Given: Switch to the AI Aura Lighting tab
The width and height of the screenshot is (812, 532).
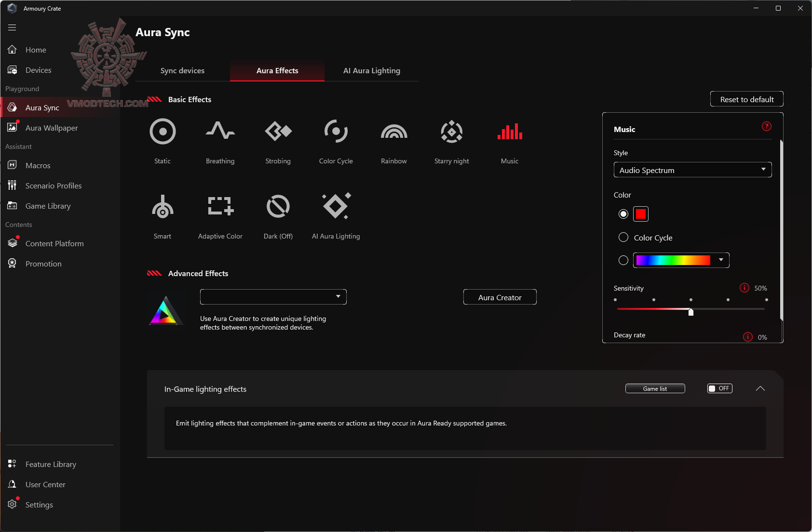Looking at the screenshot, I should click(x=372, y=71).
